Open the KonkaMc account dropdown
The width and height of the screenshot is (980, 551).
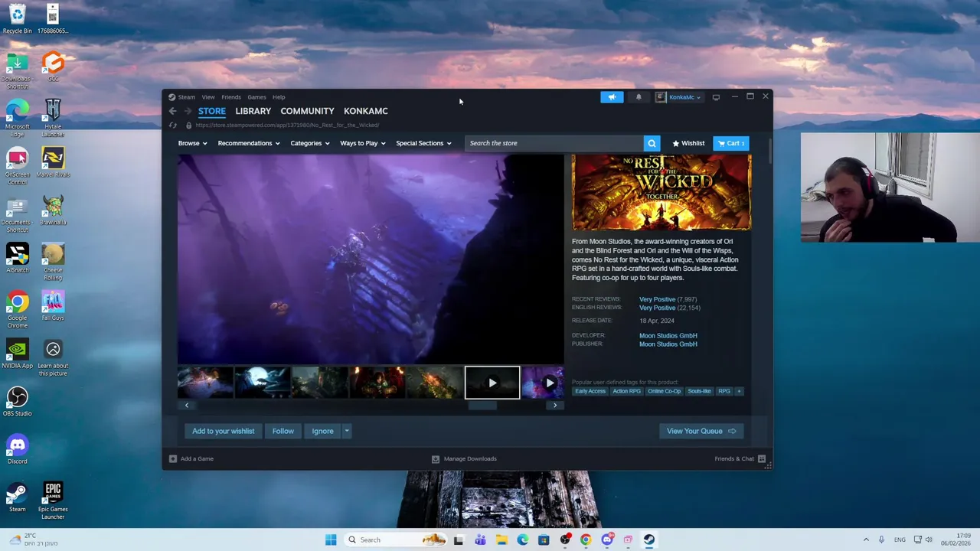[684, 97]
